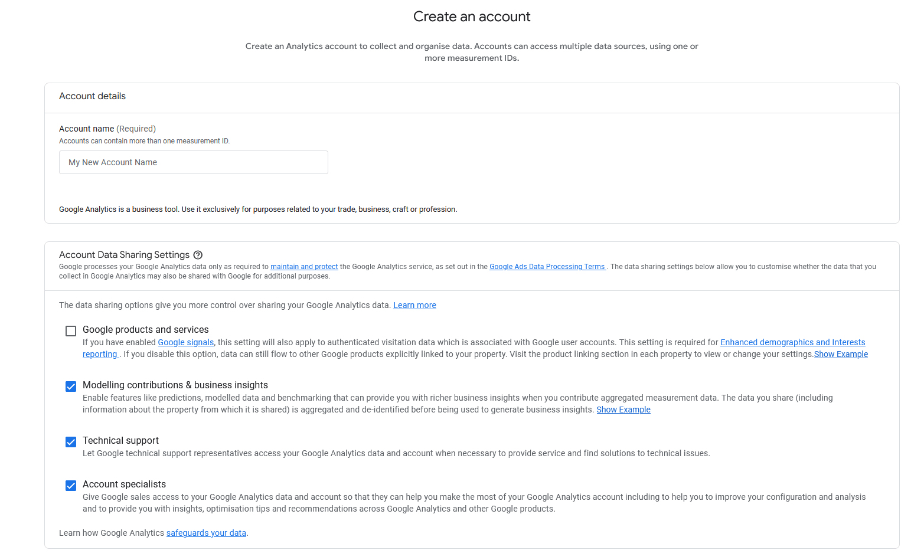Open Enhanced demographics and Interests reporting link

click(x=792, y=342)
